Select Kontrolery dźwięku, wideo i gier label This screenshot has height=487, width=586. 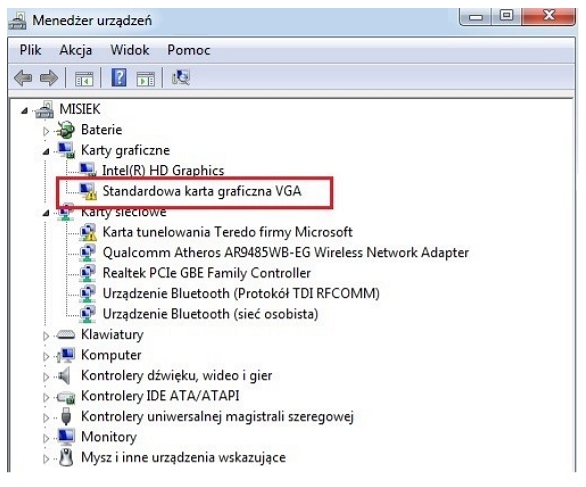click(176, 376)
